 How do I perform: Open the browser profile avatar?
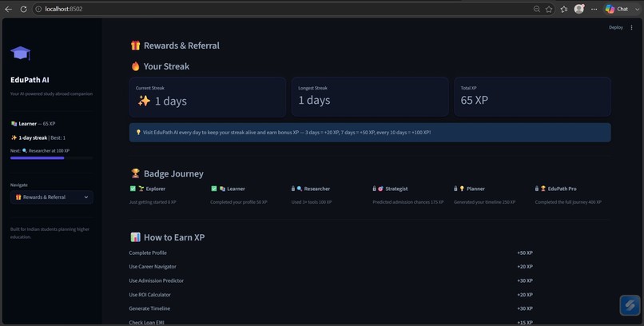[x=579, y=9]
